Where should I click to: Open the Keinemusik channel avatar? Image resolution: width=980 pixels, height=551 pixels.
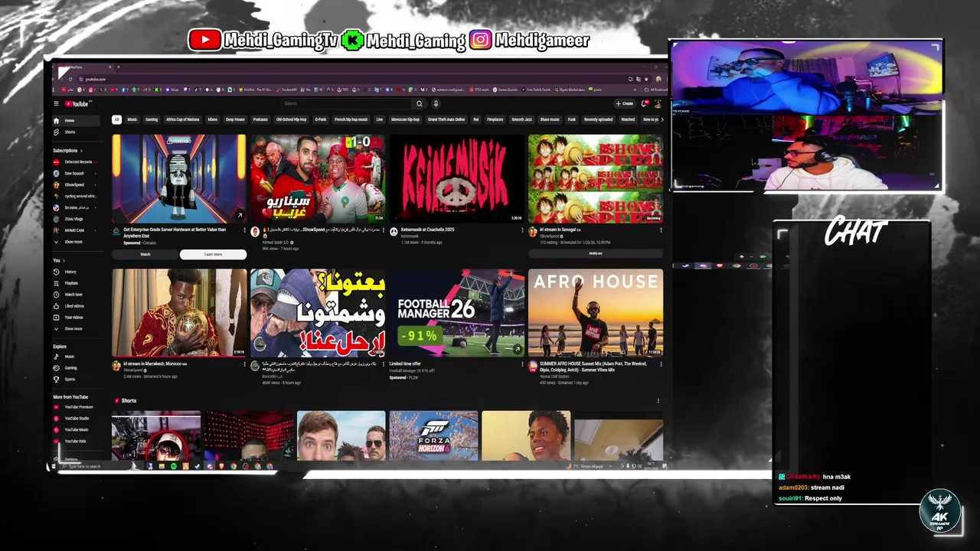pyautogui.click(x=394, y=232)
